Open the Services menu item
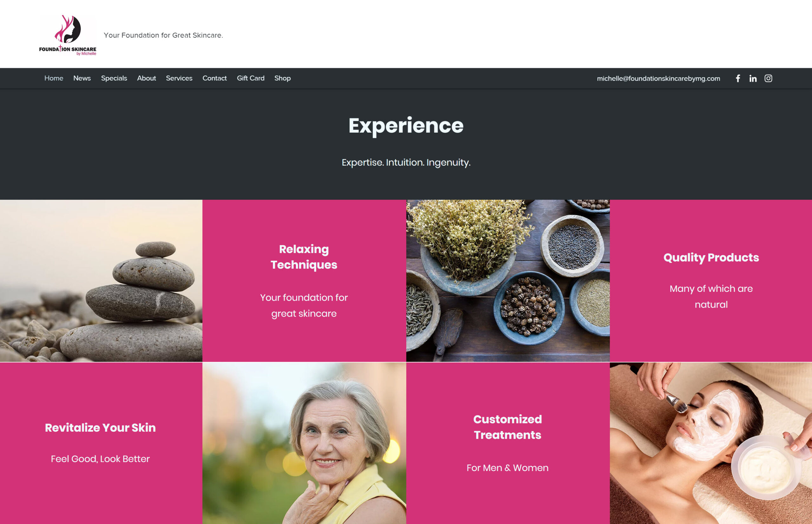The width and height of the screenshot is (812, 524). click(179, 78)
